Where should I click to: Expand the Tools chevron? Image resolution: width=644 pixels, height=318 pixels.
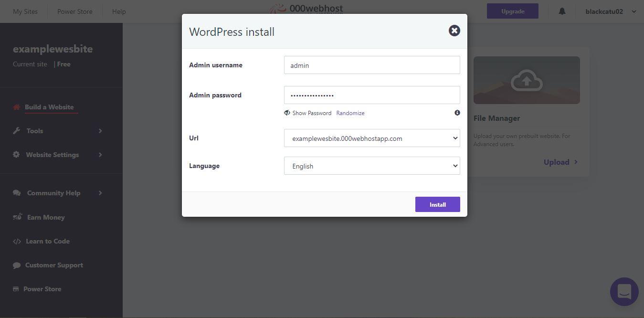100,131
